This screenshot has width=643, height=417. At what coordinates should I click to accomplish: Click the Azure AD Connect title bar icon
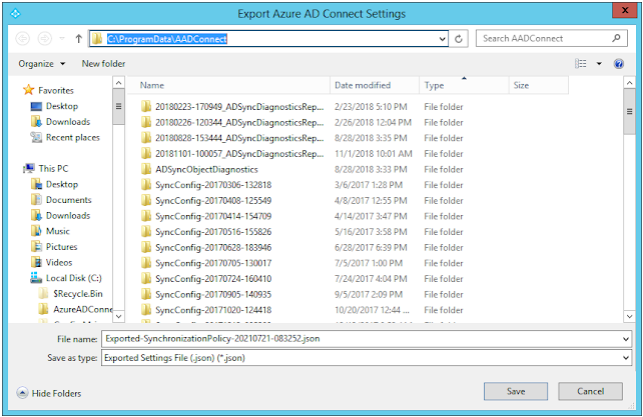pyautogui.click(x=15, y=14)
